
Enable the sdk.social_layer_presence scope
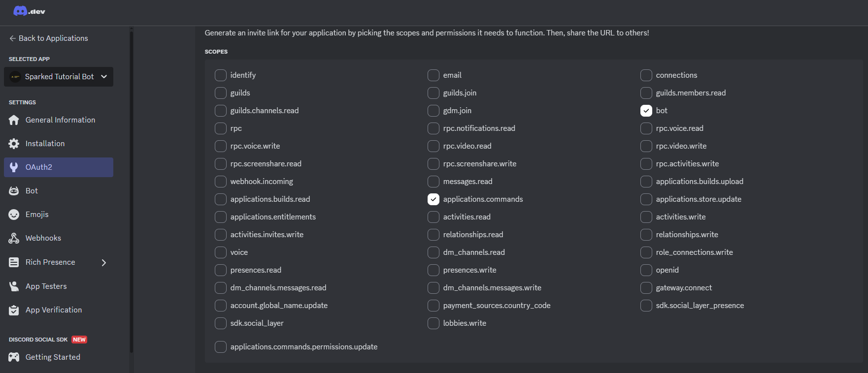point(646,306)
